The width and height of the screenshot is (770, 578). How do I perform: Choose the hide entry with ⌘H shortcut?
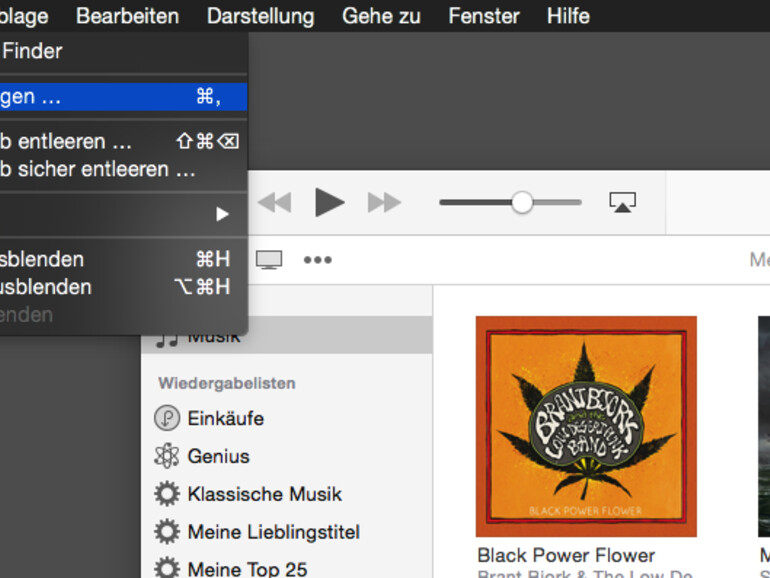[123, 259]
